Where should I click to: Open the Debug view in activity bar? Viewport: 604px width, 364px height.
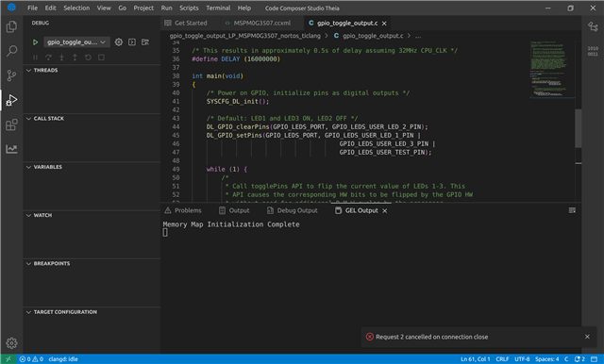pos(11,100)
